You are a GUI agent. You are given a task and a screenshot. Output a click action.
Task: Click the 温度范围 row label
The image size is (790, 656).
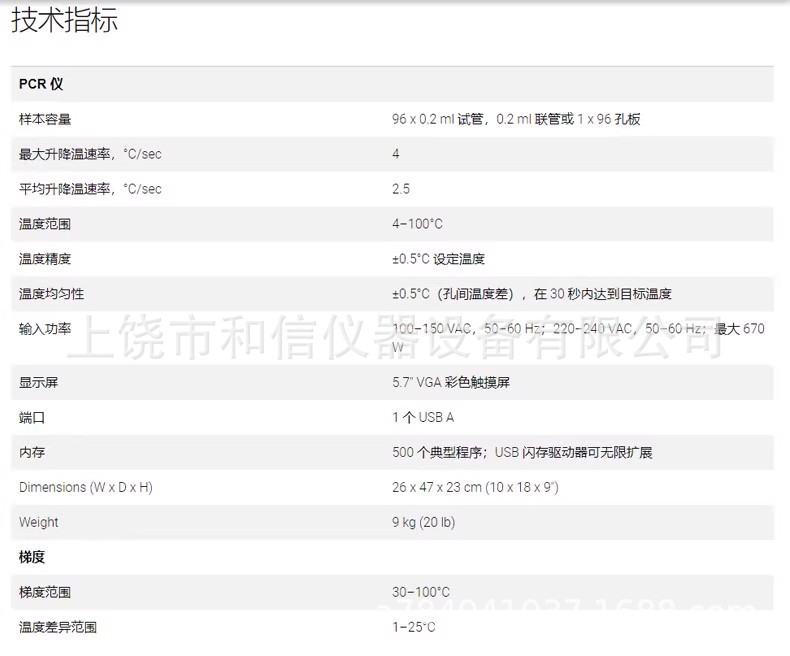pos(45,224)
